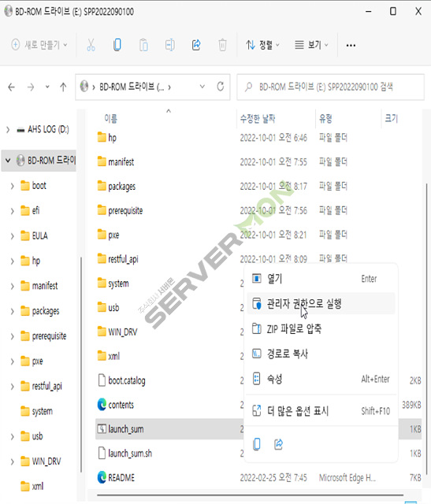The width and height of the screenshot is (431, 504).
Task: Sort by Date modified (수정한 날짜) header
Action: (258, 119)
